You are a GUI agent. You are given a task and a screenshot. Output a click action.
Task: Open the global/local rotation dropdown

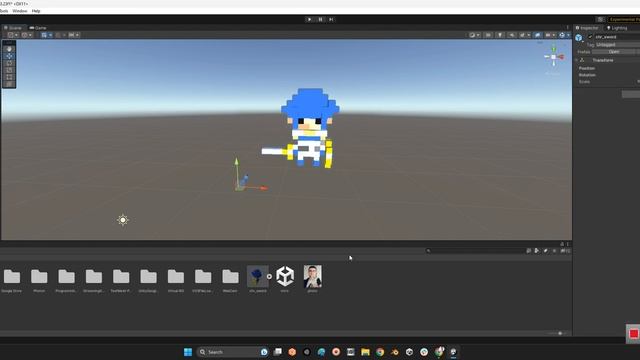(27, 35)
